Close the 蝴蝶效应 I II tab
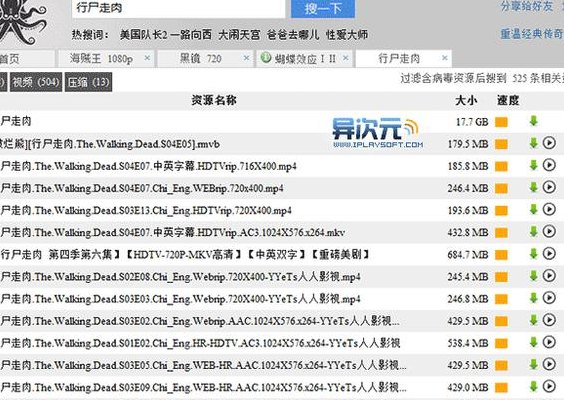This screenshot has width=564, height=400. [346, 58]
